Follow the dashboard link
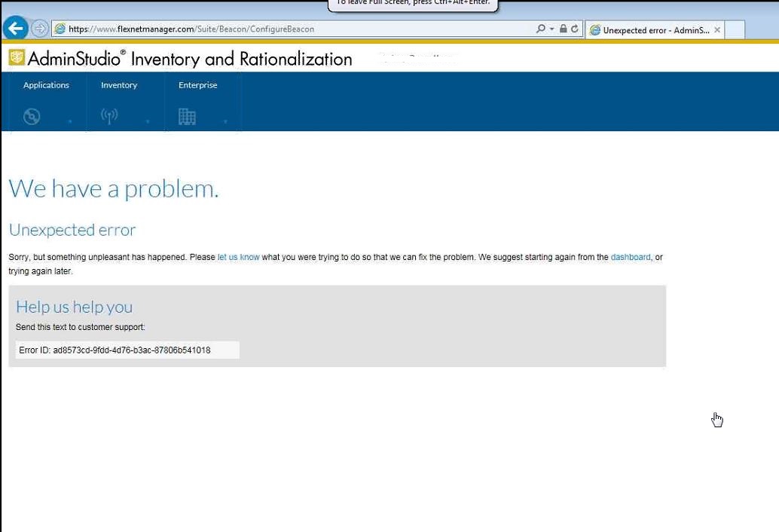This screenshot has width=779, height=532. 631,257
